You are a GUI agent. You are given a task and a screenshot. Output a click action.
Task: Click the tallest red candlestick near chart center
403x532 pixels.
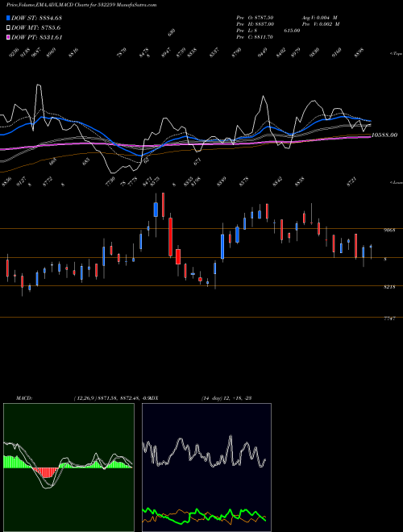click(171, 237)
